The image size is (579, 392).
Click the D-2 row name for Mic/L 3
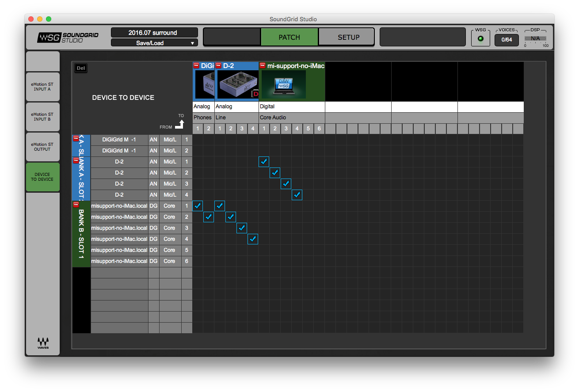(x=119, y=184)
